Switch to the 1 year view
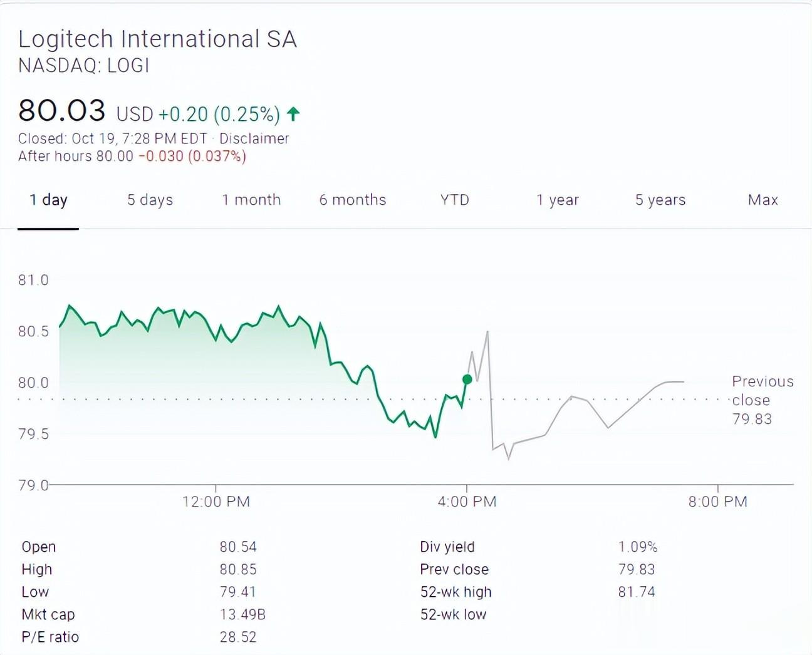 pos(558,200)
